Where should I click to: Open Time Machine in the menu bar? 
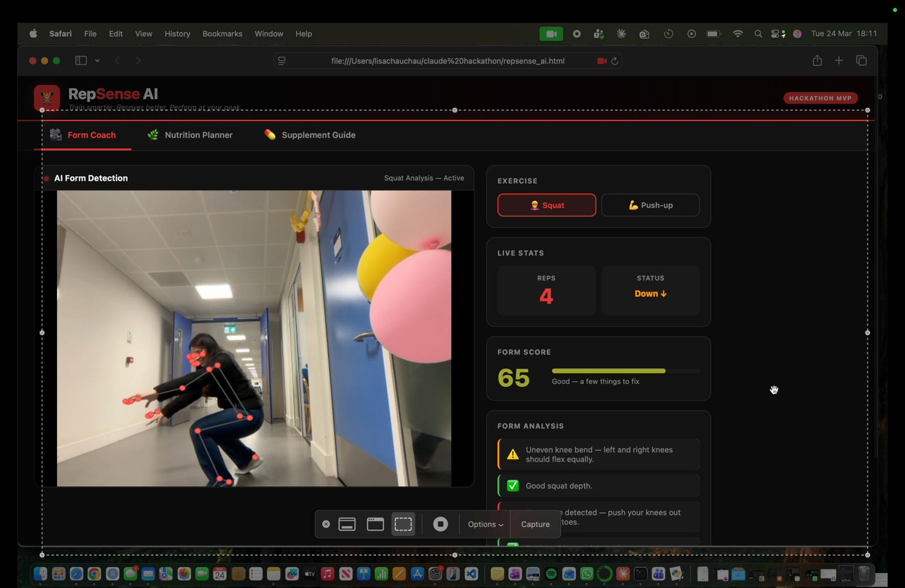(669, 34)
